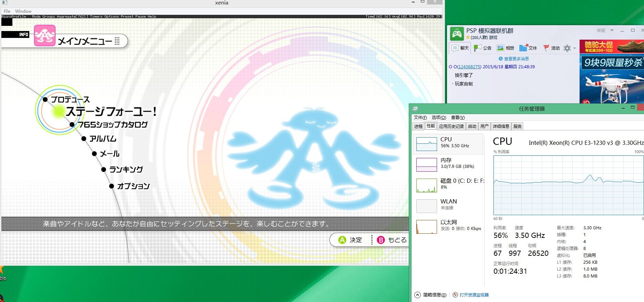Open the 活动 activities tab

(551, 48)
